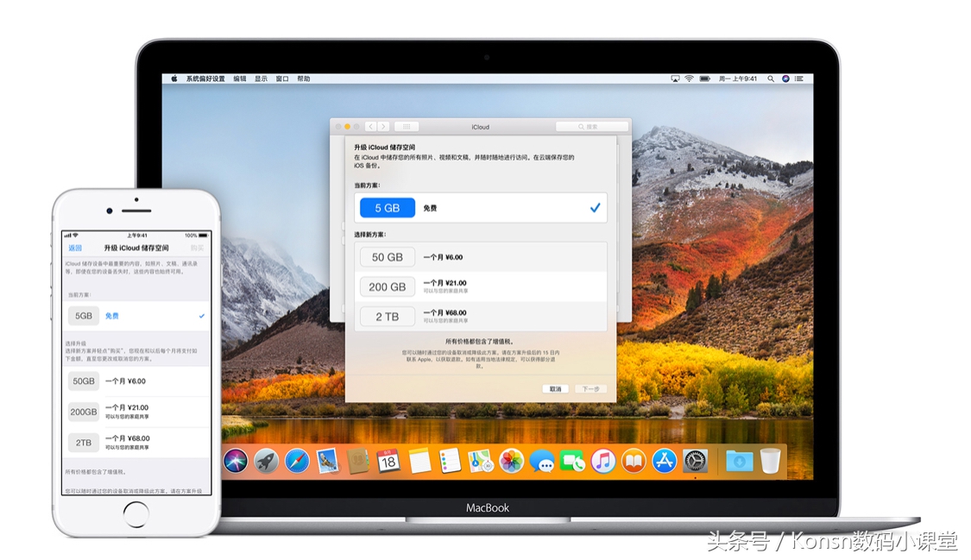Go forward in iCloud preferences window
The width and height of the screenshot is (971, 560).
[383, 126]
